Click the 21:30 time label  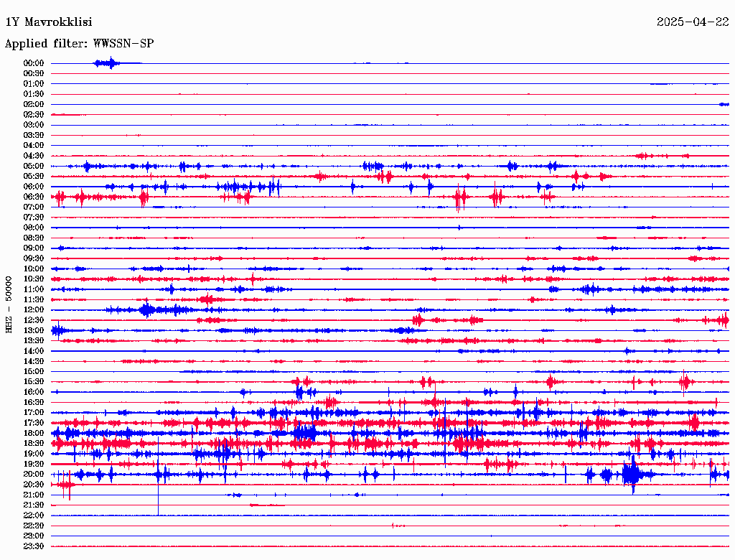pyautogui.click(x=34, y=505)
